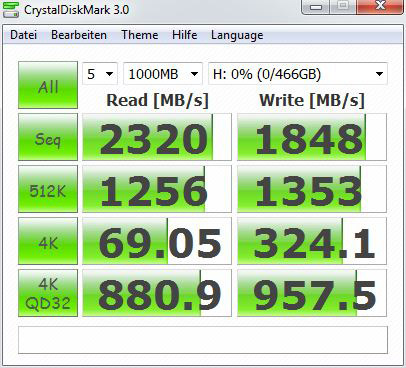Start the 512K test

48,189
